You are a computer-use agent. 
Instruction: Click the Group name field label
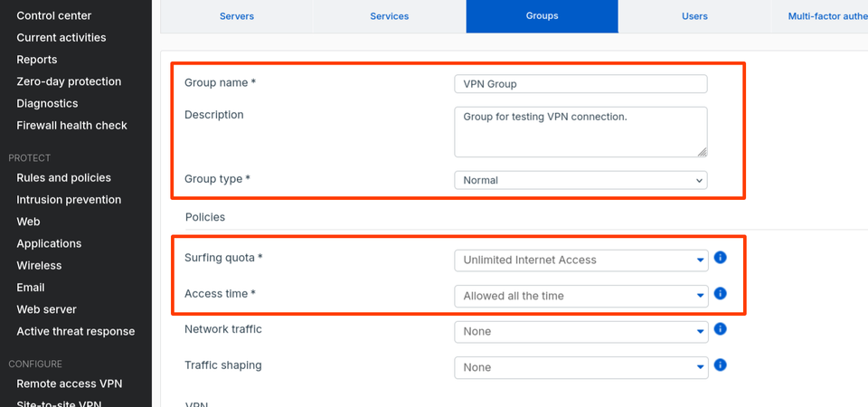point(221,82)
